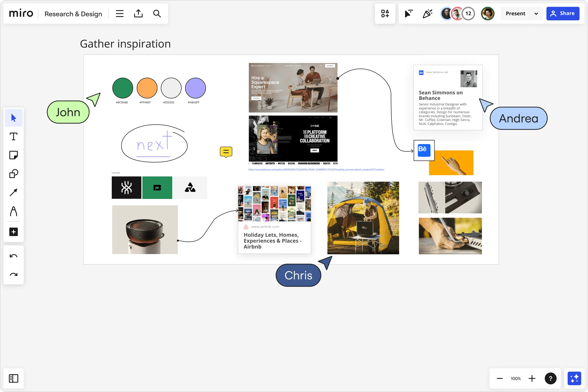Expand the list of 12 collaborators
Viewport: 588px width, 392px height.
coord(468,13)
